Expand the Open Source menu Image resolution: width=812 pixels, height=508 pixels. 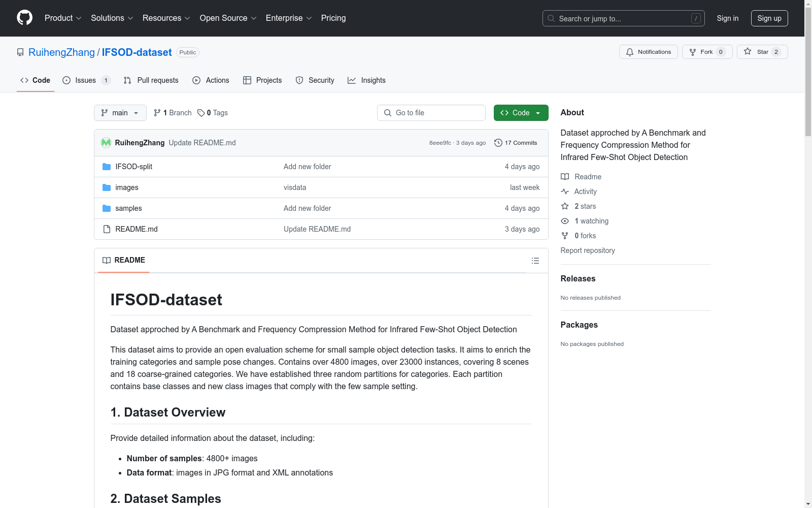pos(228,18)
